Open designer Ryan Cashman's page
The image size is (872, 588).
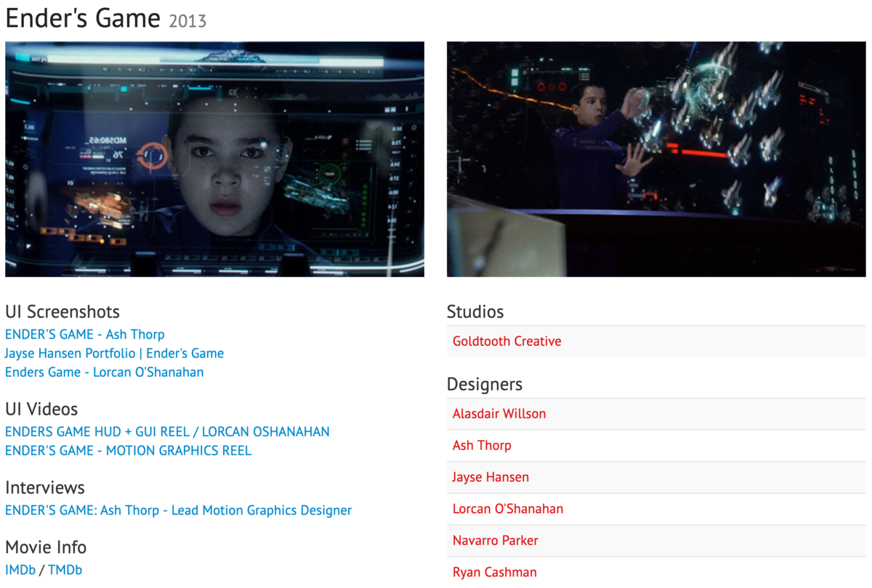point(495,572)
